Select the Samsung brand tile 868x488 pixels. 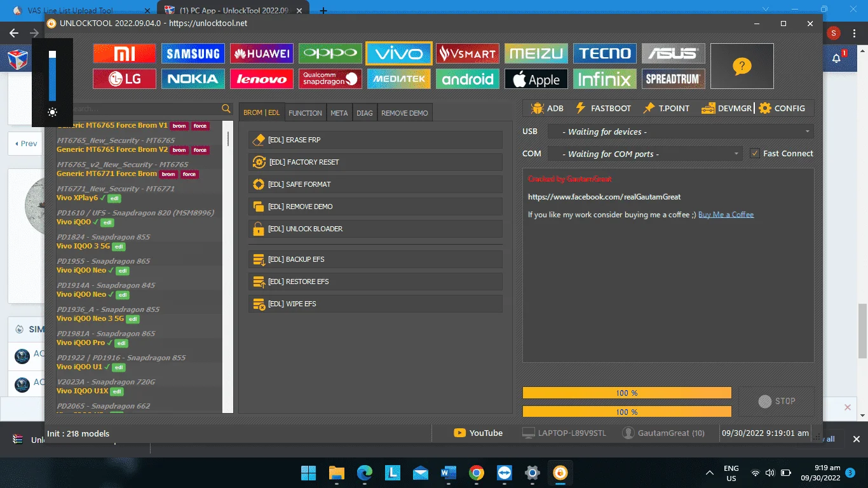pyautogui.click(x=193, y=53)
